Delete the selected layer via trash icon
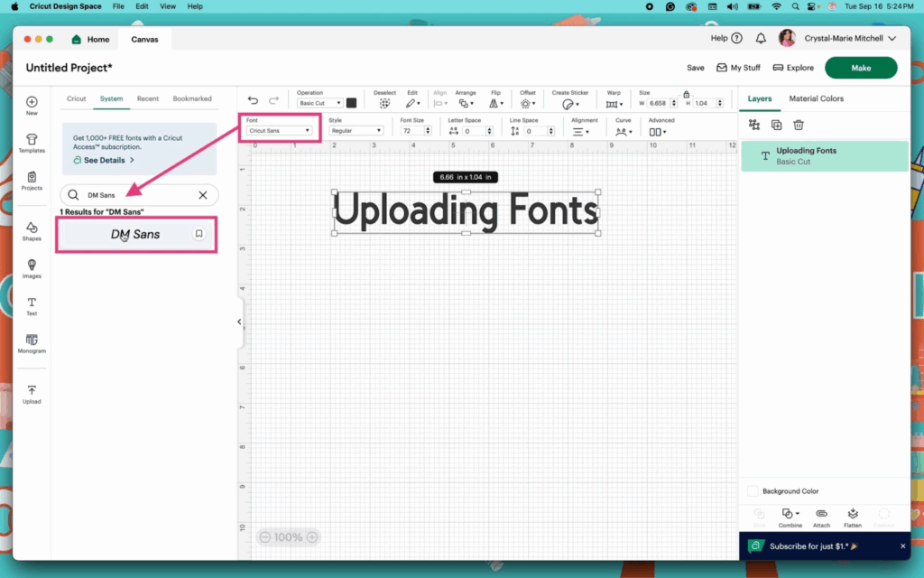This screenshot has width=924, height=578. [799, 125]
